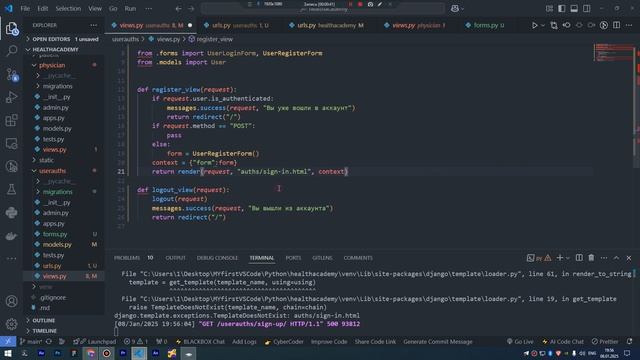Open the Docker whale view
This screenshot has height=360, width=640.
(11, 236)
